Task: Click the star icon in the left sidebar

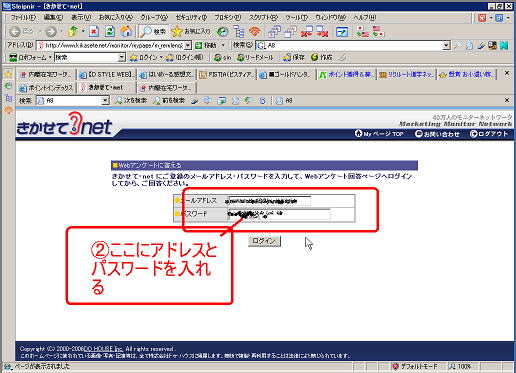Action: [8, 74]
